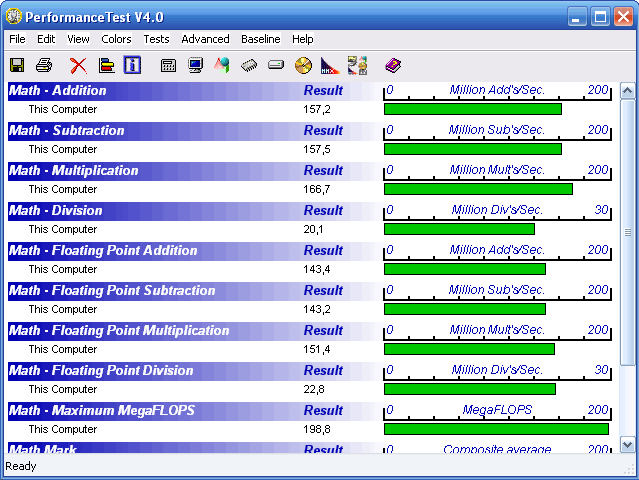The width and height of the screenshot is (639, 480).
Task: Open the Edit menu
Action: pyautogui.click(x=46, y=39)
